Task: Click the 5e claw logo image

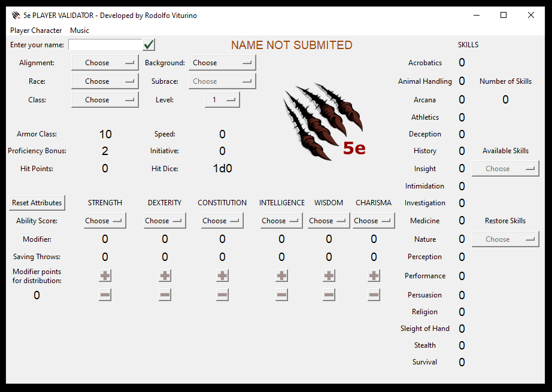Action: pos(324,121)
